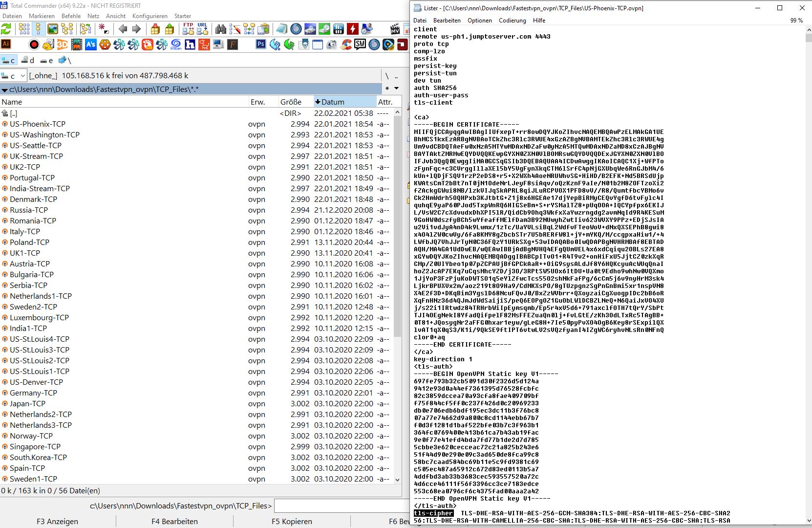812x528 pixels.
Task: Click the invert selection asterisk icon
Action: 104,29
